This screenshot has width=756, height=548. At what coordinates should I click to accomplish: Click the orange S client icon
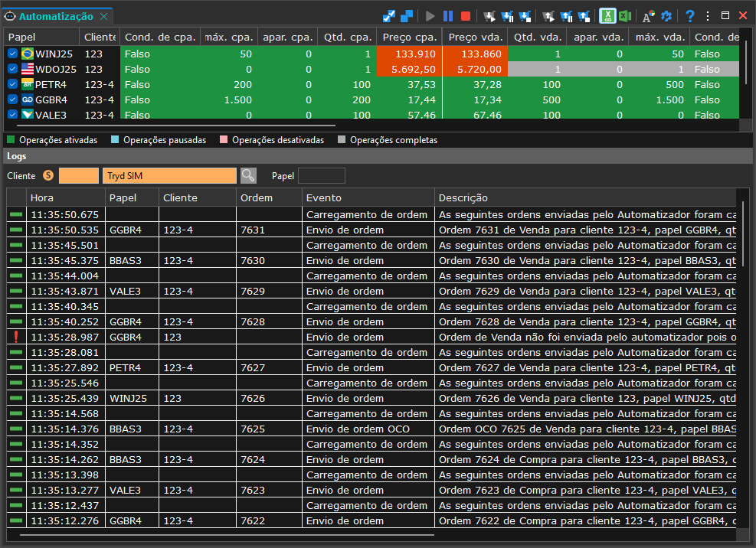tap(48, 175)
